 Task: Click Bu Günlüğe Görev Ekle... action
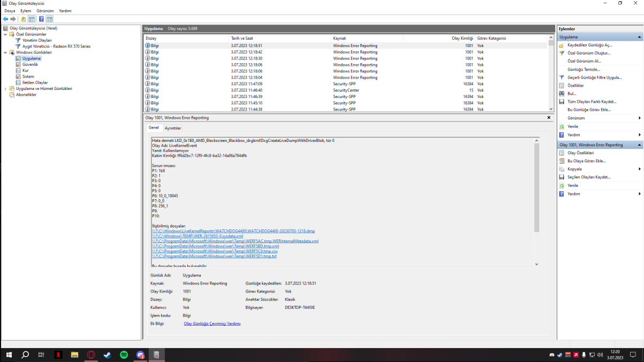(589, 110)
